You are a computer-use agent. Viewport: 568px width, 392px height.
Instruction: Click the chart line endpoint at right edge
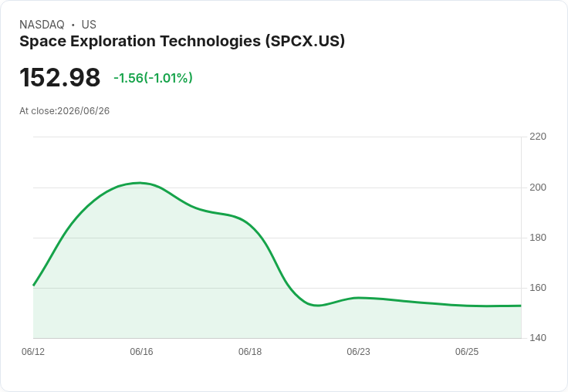[521, 306]
